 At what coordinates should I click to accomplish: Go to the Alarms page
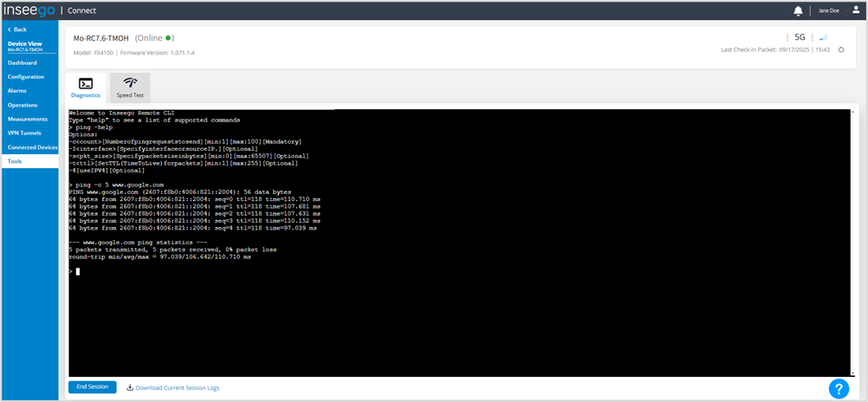tap(18, 90)
